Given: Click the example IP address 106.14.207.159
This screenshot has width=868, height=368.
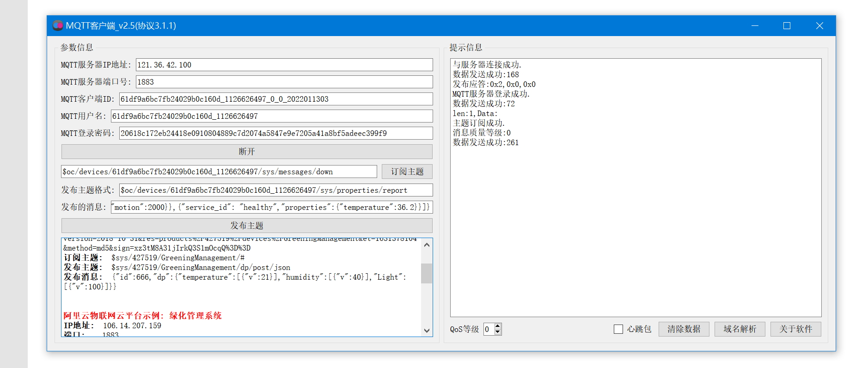Looking at the screenshot, I should tap(132, 325).
